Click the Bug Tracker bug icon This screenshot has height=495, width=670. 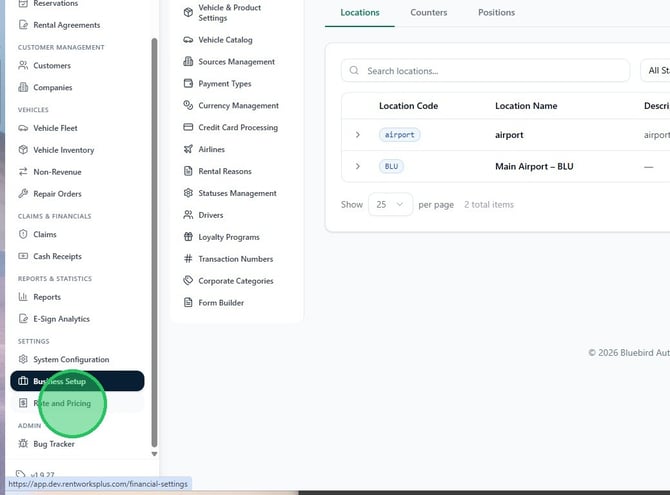pyautogui.click(x=23, y=443)
